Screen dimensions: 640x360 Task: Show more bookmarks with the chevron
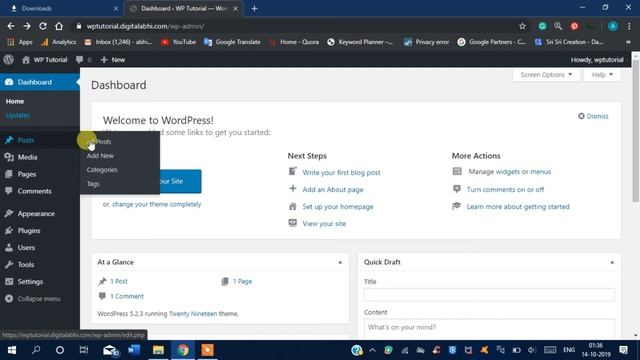628,42
